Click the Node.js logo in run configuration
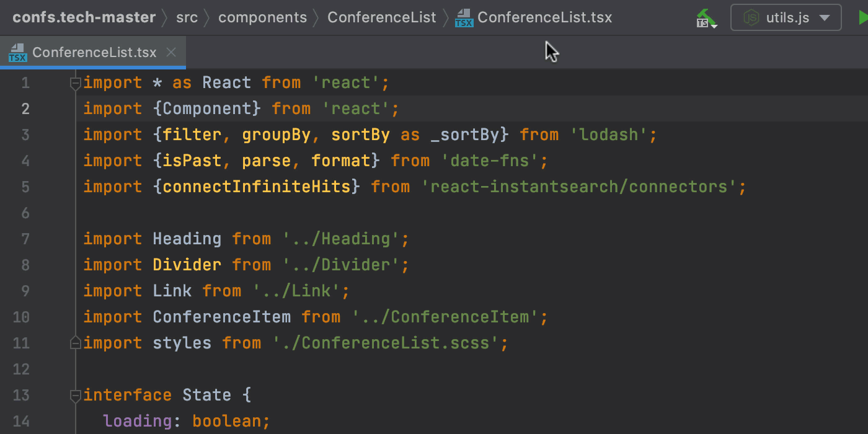The width and height of the screenshot is (868, 434). [751, 17]
